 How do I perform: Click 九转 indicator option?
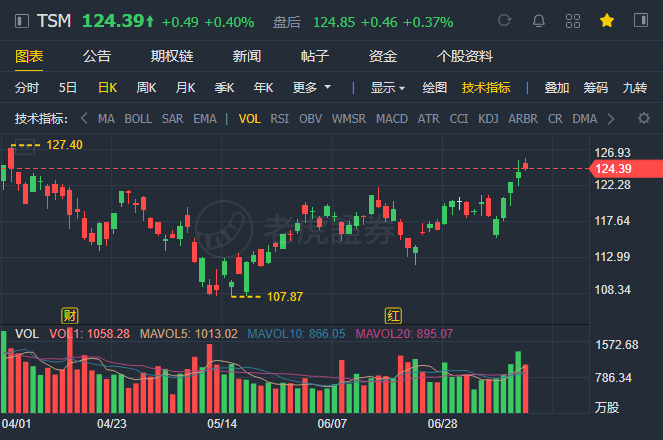[x=635, y=88]
